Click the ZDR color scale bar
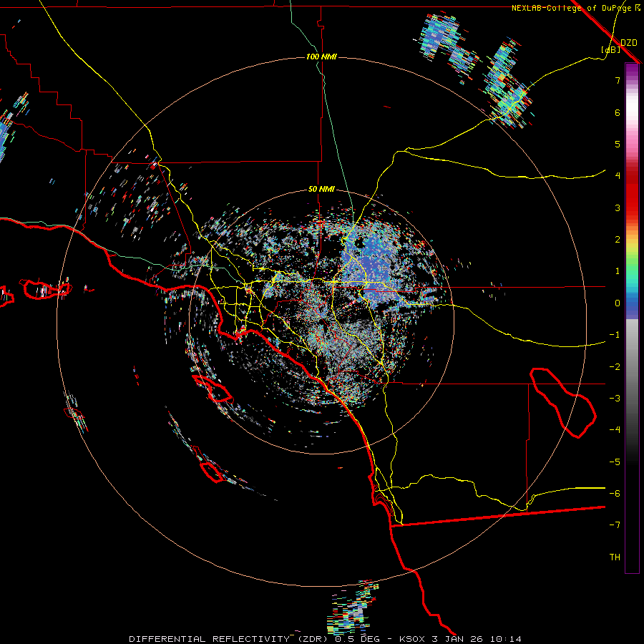This screenshot has width=644, height=644. (x=632, y=318)
